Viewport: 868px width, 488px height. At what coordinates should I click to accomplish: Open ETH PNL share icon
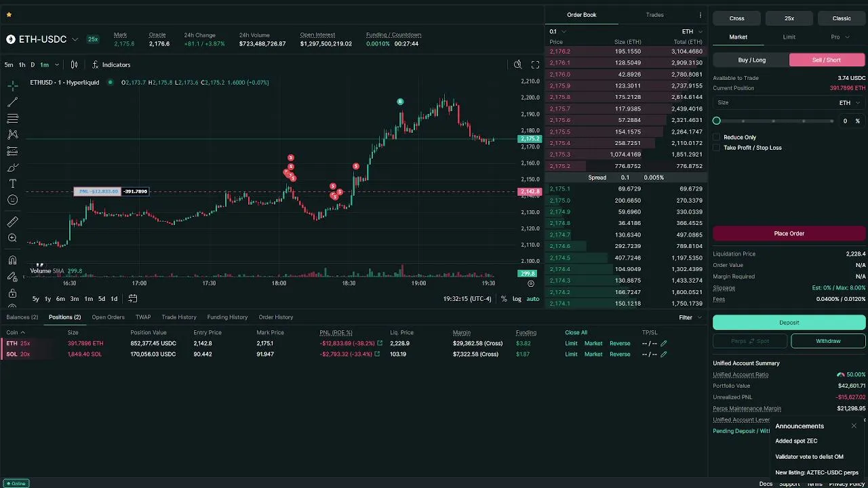[380, 344]
